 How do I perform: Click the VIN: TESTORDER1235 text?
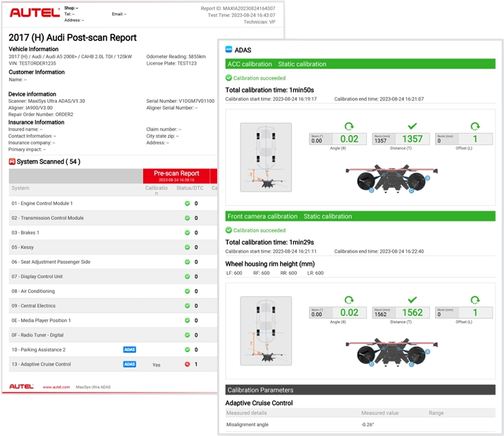(32, 63)
